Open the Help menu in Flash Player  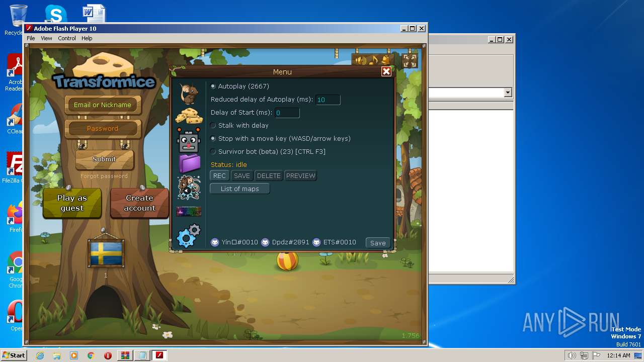[87, 38]
